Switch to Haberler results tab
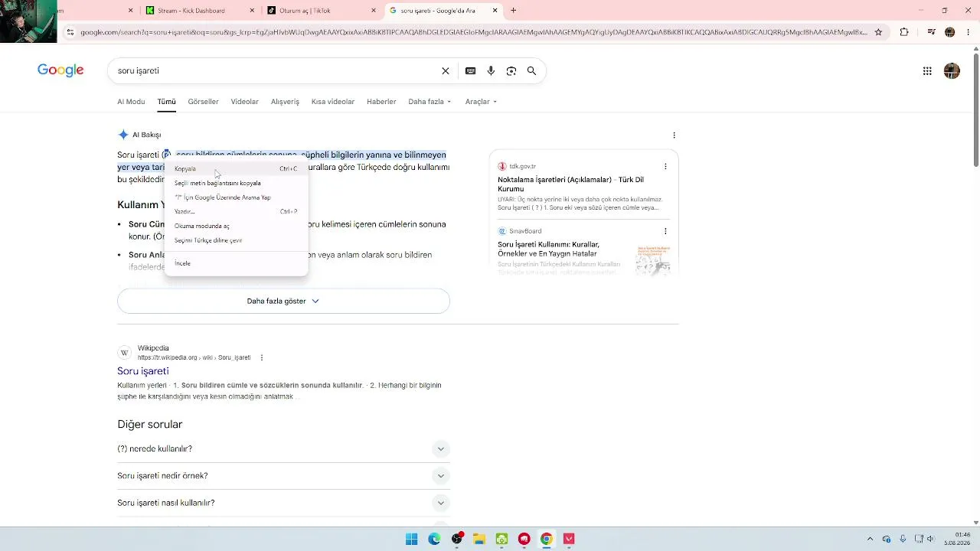 click(x=381, y=102)
